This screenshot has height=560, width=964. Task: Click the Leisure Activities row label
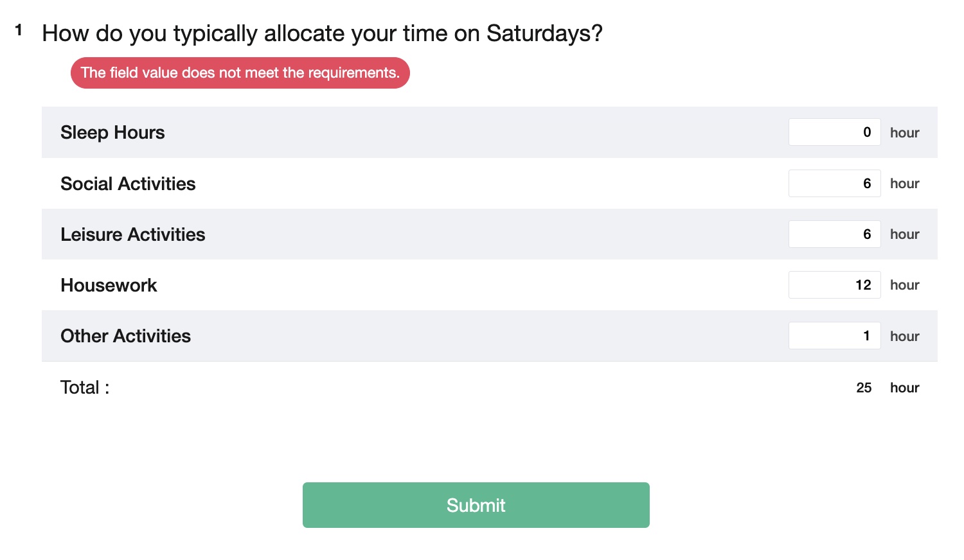132,234
